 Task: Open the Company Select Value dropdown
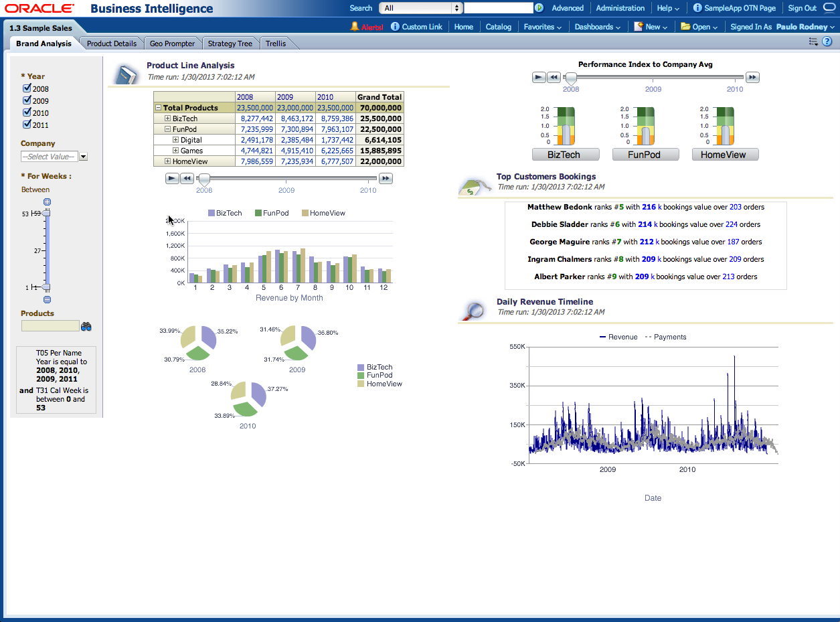[x=83, y=156]
